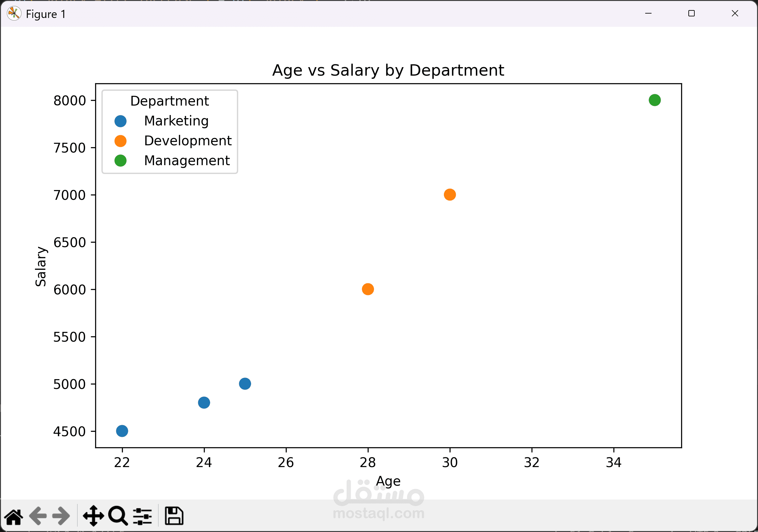Screen dimensions: 758x532
Task: Click the chart title text
Action: click(x=388, y=70)
